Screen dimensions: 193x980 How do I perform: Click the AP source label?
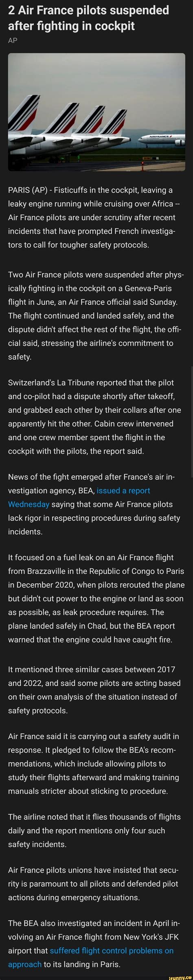[x=13, y=41]
